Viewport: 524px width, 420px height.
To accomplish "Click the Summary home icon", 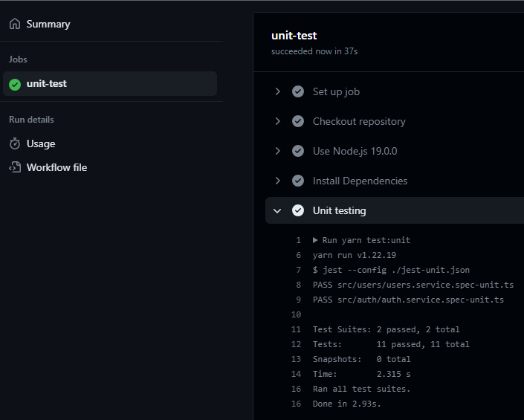I will pyautogui.click(x=15, y=24).
